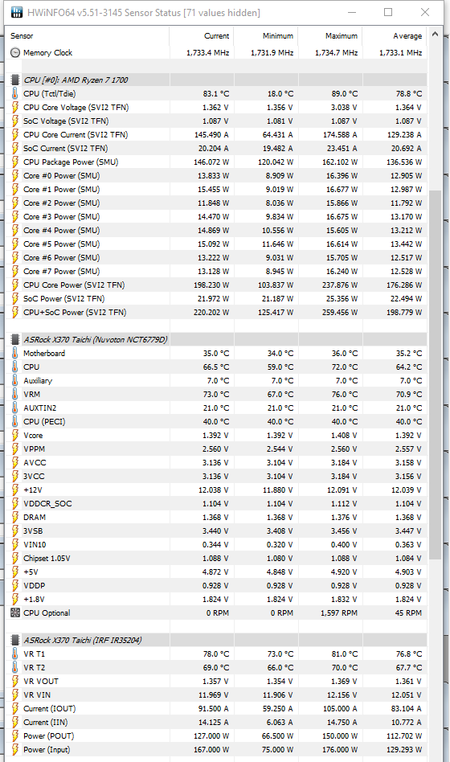
Task: Select the Current (IIN) row label
Action: (x=46, y=722)
